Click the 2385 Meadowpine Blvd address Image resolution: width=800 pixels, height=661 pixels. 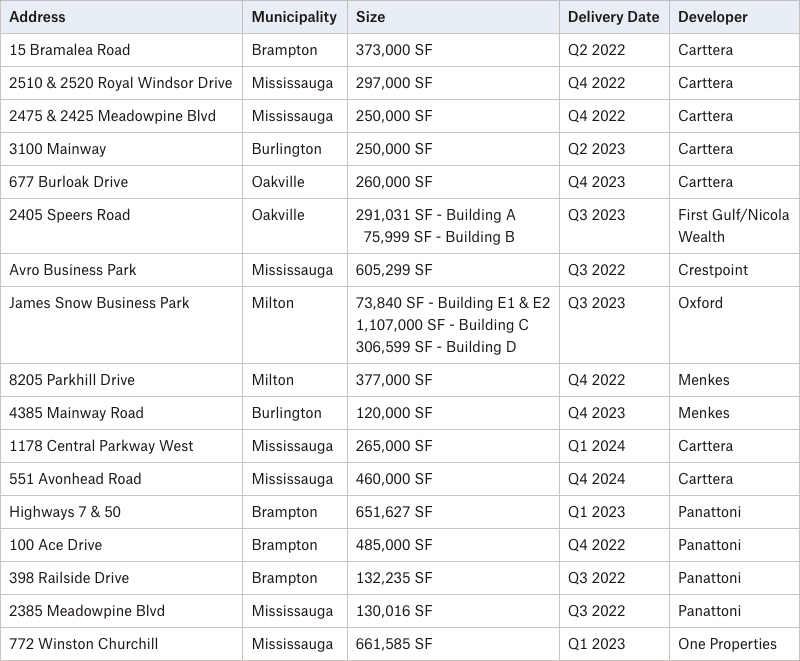coord(87,611)
